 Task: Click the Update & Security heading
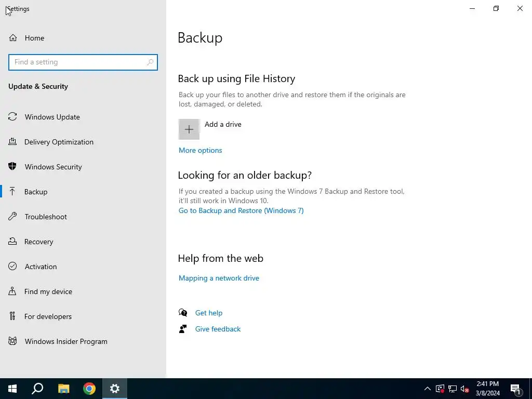click(38, 86)
